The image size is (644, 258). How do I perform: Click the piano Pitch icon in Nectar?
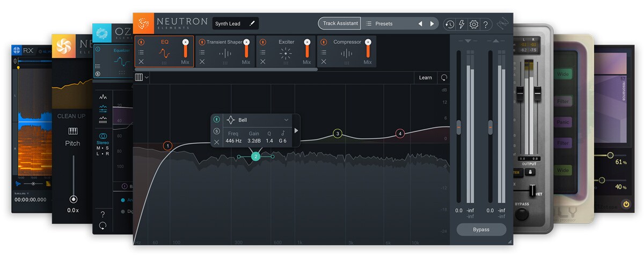pos(72,131)
